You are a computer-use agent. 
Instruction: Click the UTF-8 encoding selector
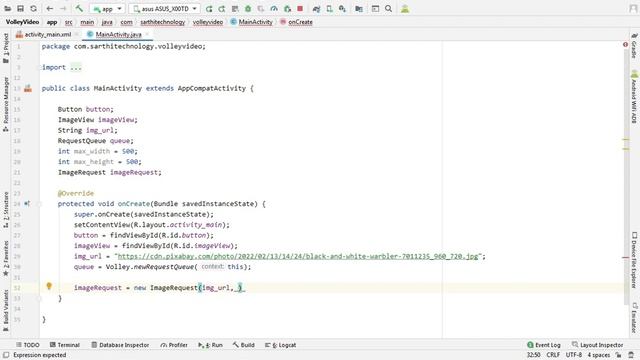(x=573, y=355)
